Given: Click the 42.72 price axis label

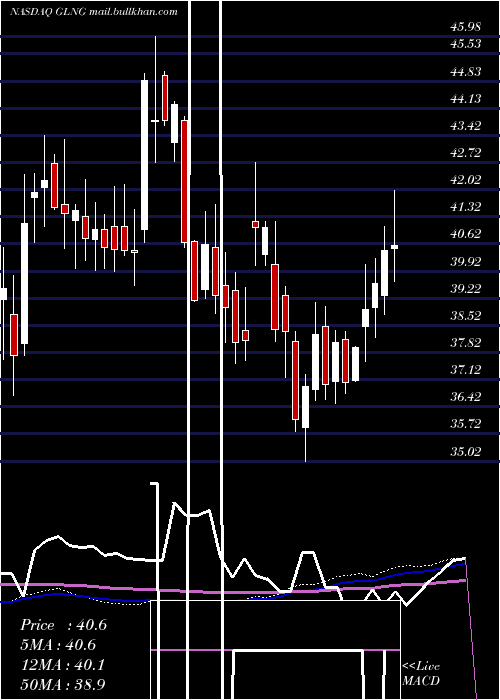Looking at the screenshot, I should (466, 153).
